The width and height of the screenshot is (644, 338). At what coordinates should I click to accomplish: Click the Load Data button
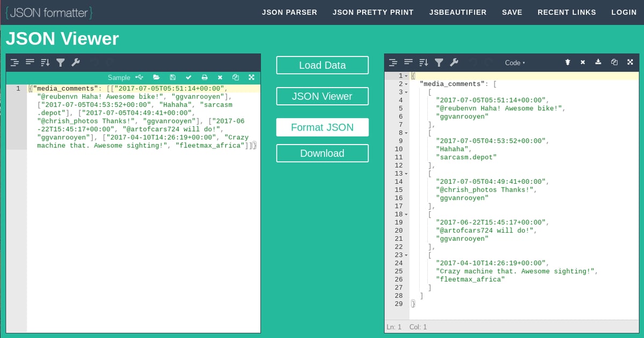click(x=322, y=65)
